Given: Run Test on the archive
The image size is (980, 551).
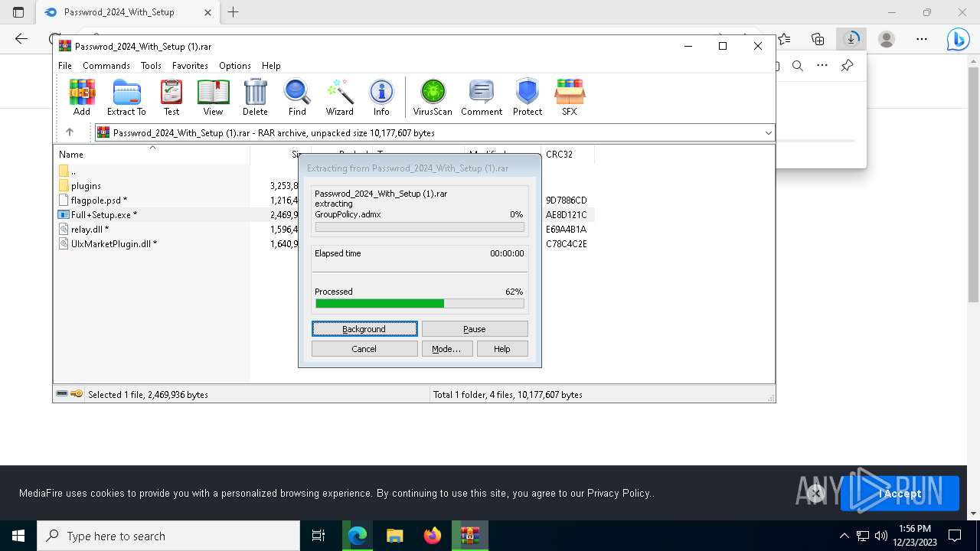Looking at the screenshot, I should (x=171, y=97).
